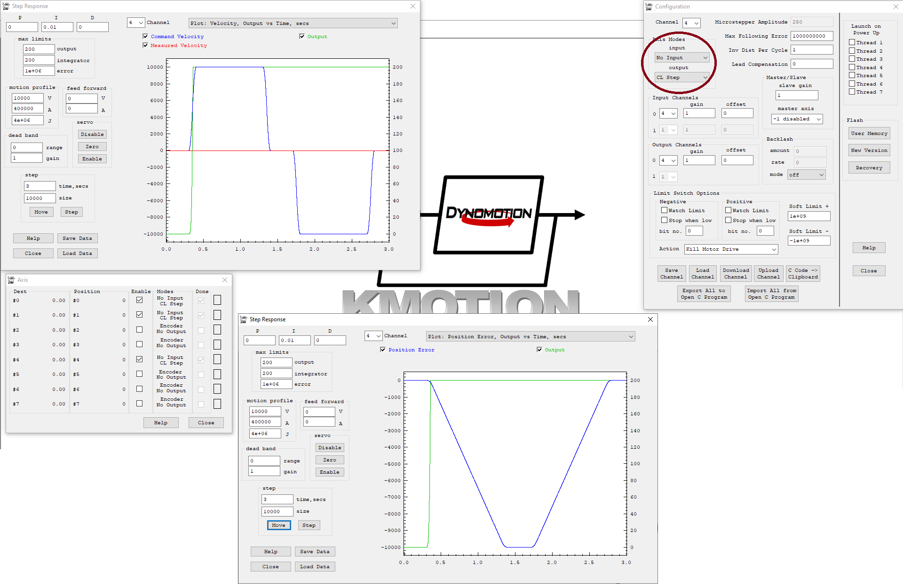Toggle the Measured Velocity checkbox
This screenshot has width=903, height=588.
coord(145,45)
